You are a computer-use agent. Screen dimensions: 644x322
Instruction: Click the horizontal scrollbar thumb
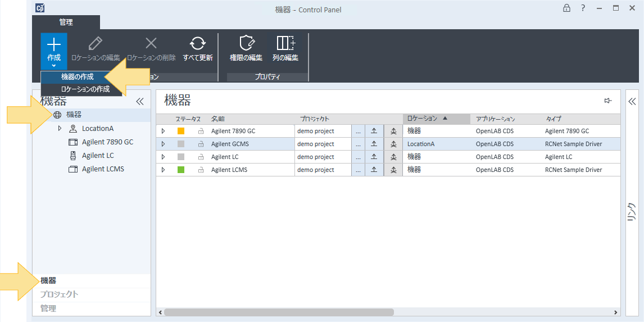tap(279, 312)
